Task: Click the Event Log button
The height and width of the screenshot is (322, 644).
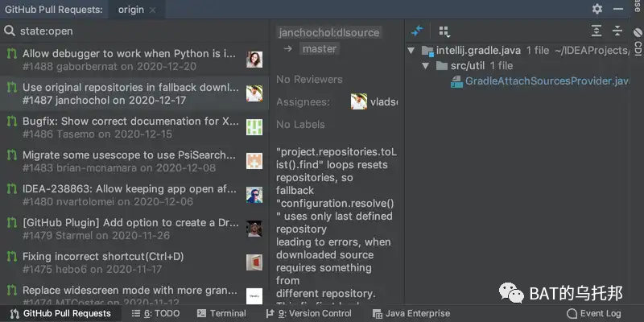Action: (594, 314)
